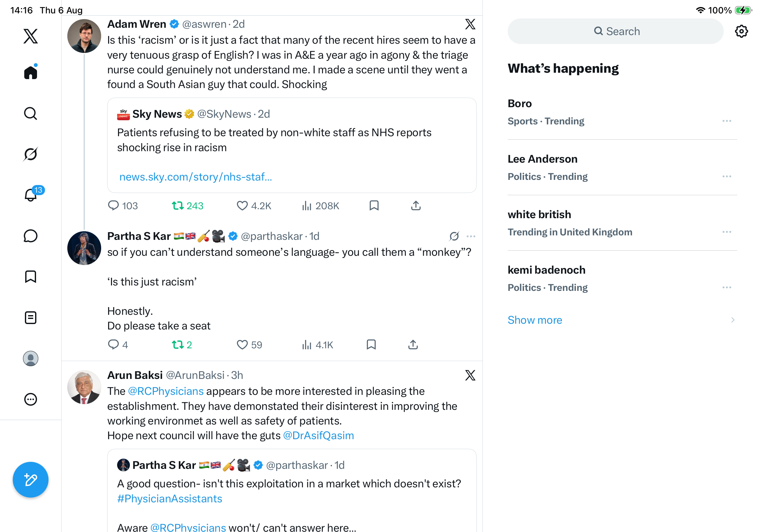The image size is (762, 532).
Task: Like Adam Wren's post with 4.2K likes
Action: (x=254, y=206)
